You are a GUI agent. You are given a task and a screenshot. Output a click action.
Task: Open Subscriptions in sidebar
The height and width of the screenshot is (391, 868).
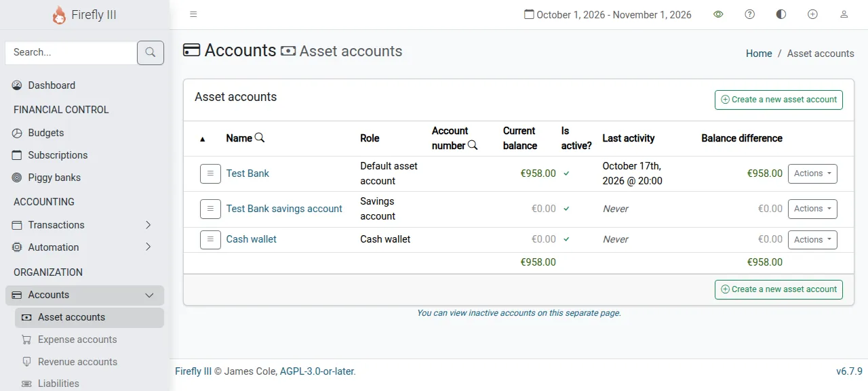85,155
